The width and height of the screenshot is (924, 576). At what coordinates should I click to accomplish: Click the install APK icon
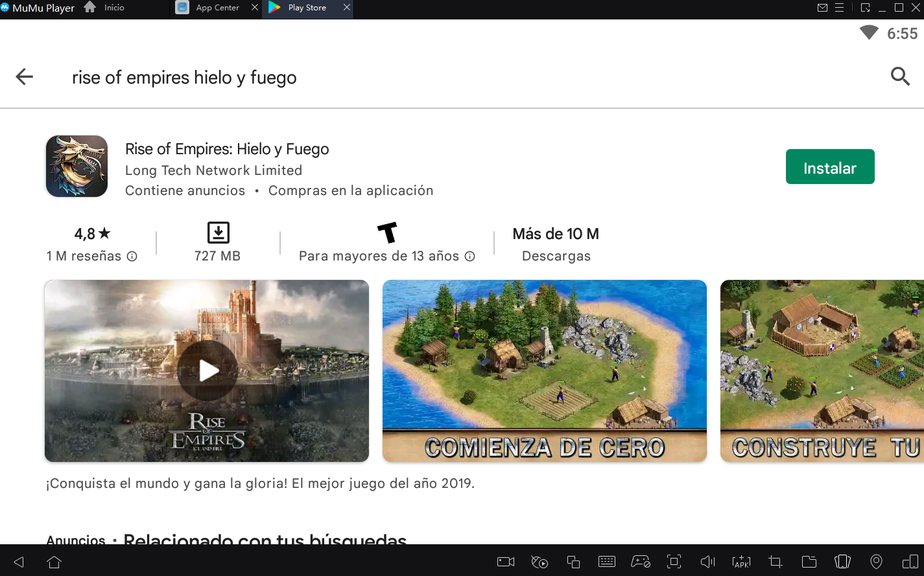741,562
